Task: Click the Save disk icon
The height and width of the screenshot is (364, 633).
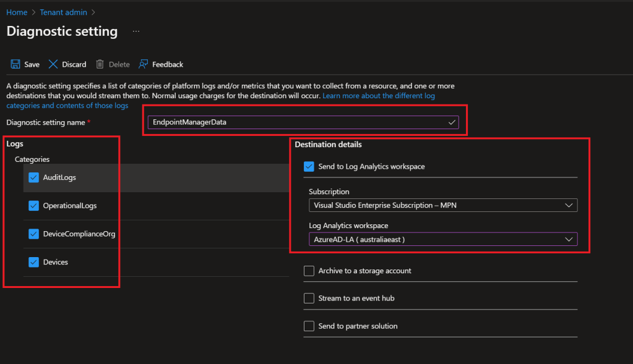Action: 15,64
